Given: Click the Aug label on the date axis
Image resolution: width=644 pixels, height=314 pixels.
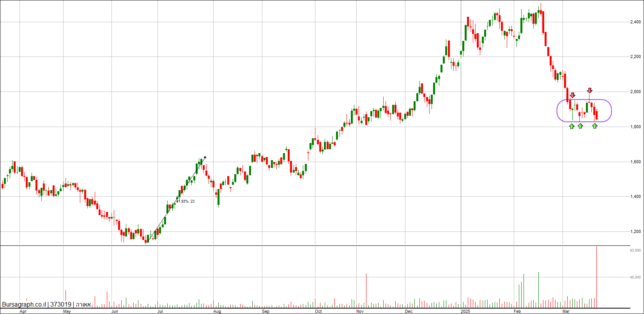Looking at the screenshot, I should pos(217,312).
